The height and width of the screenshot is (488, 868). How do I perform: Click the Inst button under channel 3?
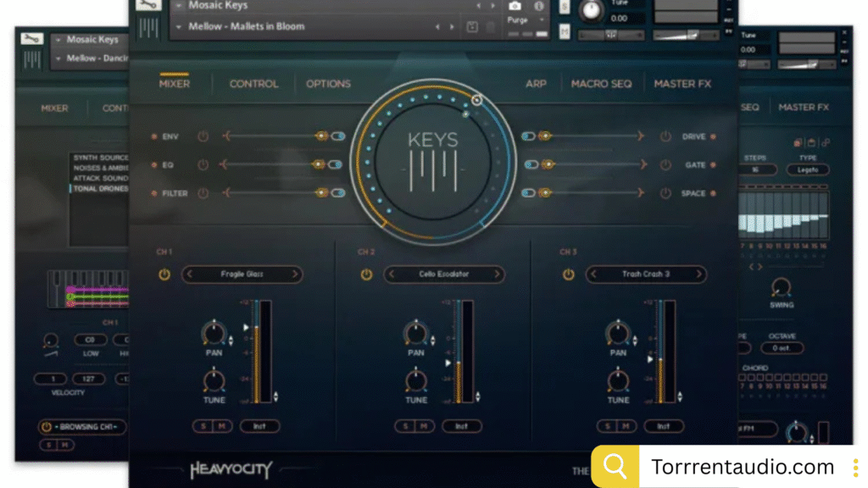coord(664,426)
